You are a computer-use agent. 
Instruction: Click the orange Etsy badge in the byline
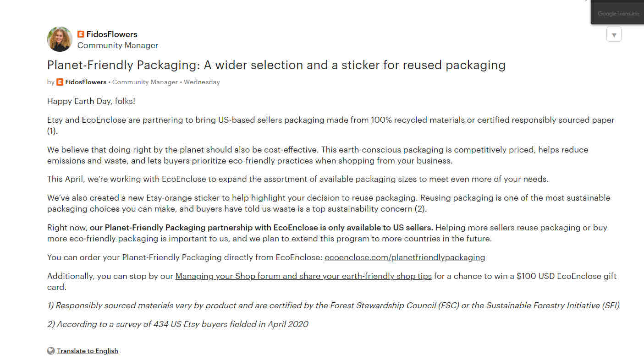(x=60, y=82)
